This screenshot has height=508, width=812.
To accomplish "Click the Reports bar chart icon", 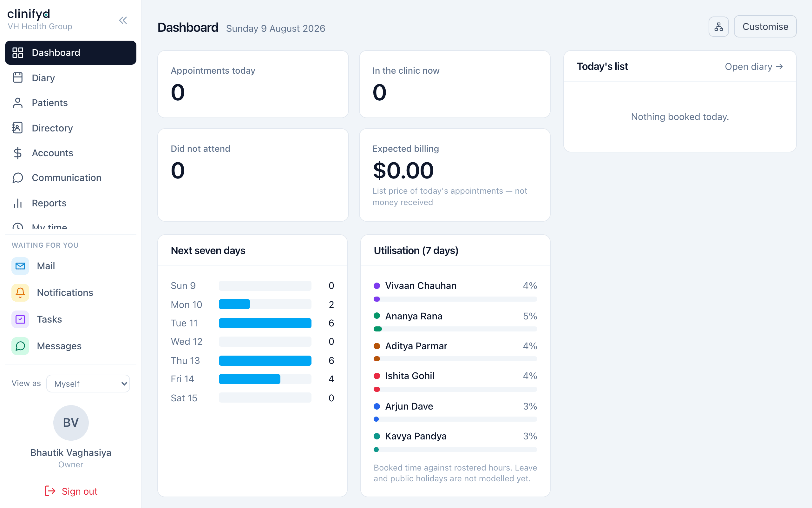I will point(18,203).
